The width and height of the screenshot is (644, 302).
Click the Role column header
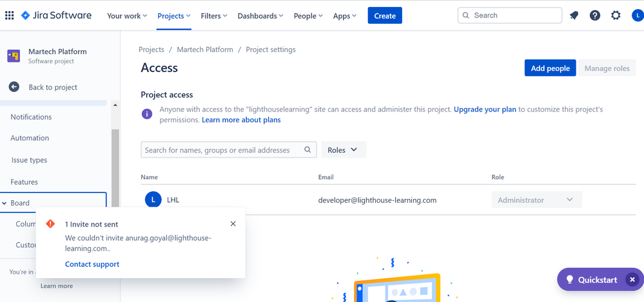498,177
